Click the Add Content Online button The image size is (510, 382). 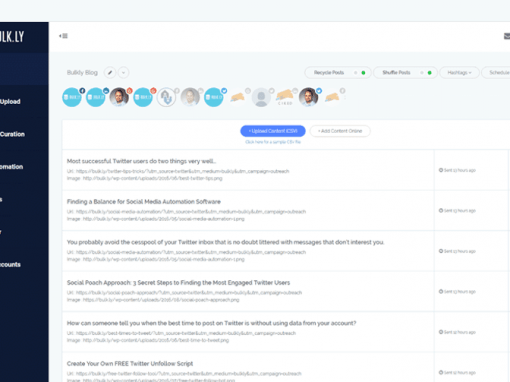[340, 131]
